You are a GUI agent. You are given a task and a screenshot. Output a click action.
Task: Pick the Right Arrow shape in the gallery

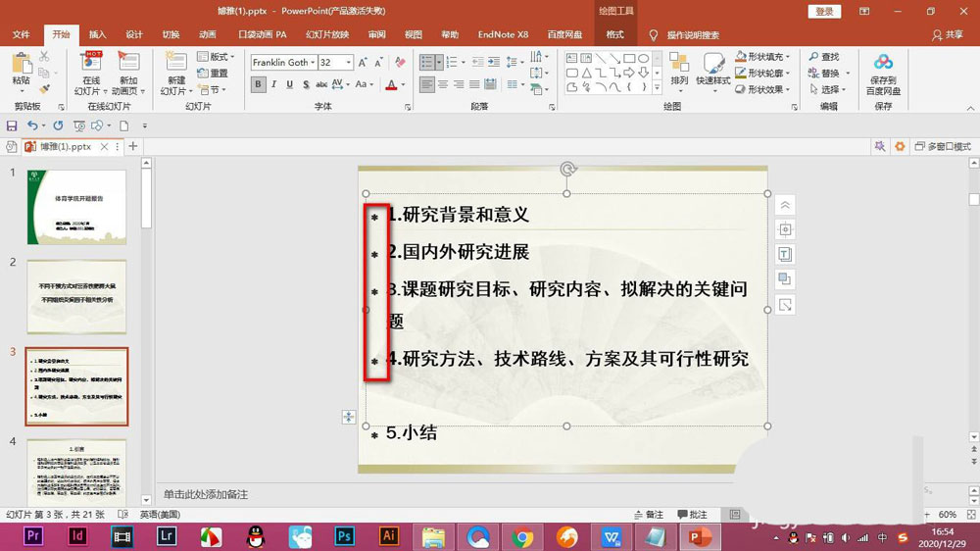pos(629,73)
